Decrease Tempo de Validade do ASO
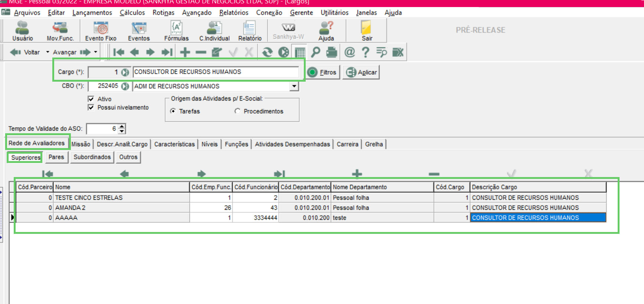The width and height of the screenshot is (644, 304). pos(122,131)
